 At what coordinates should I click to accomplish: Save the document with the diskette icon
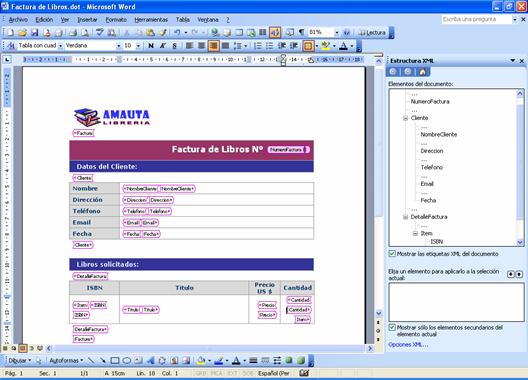coord(34,33)
